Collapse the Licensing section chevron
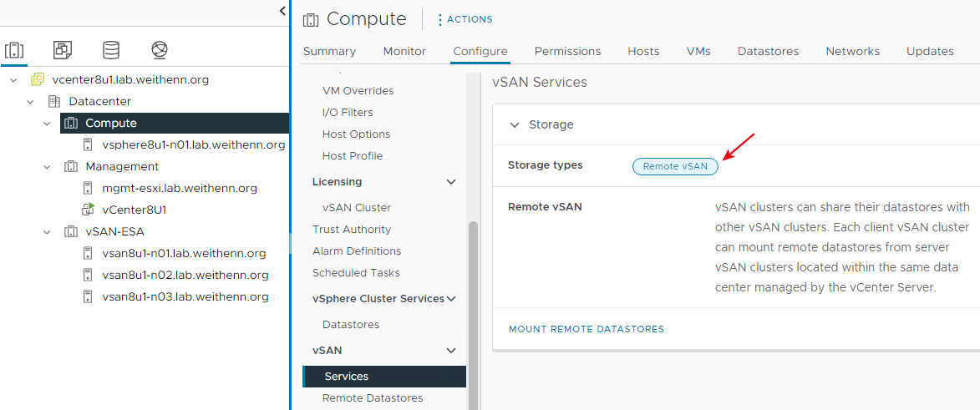This screenshot has width=980, height=410. click(x=451, y=182)
